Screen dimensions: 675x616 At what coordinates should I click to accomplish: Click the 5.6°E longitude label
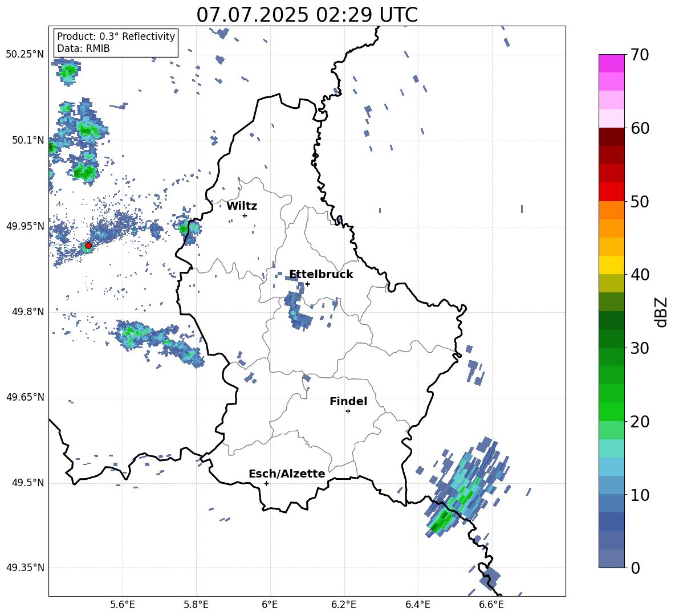click(123, 605)
